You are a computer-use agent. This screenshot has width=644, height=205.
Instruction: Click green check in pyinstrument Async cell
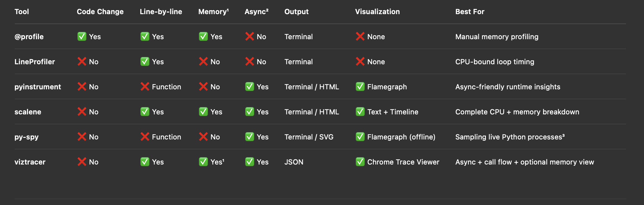click(x=250, y=86)
